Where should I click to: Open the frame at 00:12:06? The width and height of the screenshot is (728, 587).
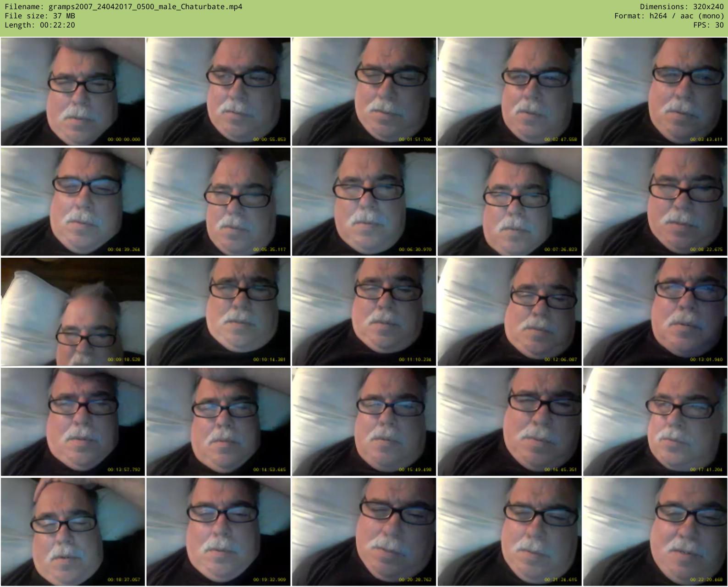click(x=509, y=312)
